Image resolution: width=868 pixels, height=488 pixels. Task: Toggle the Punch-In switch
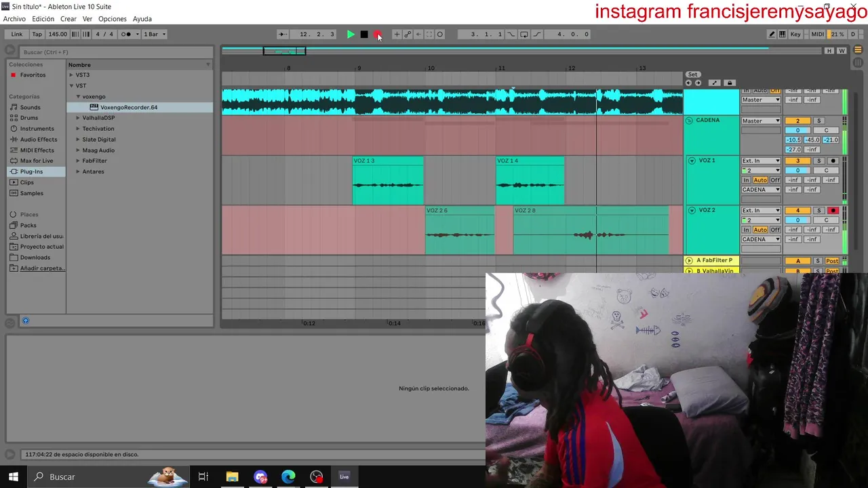(511, 35)
